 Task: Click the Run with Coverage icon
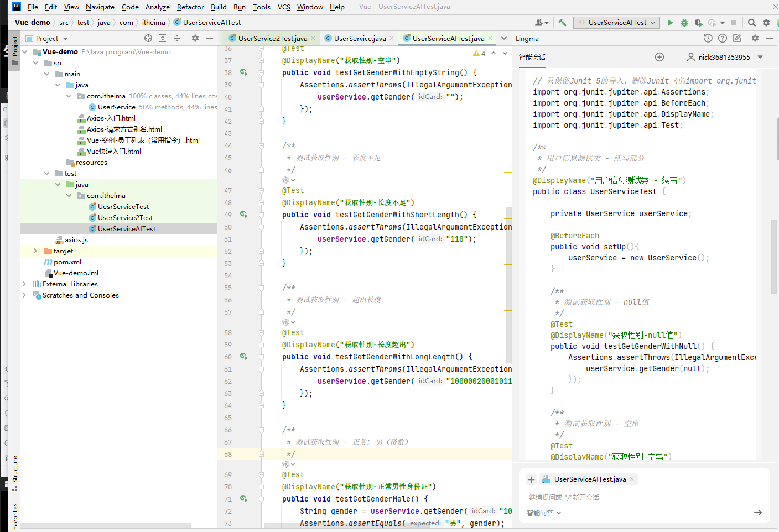click(698, 23)
